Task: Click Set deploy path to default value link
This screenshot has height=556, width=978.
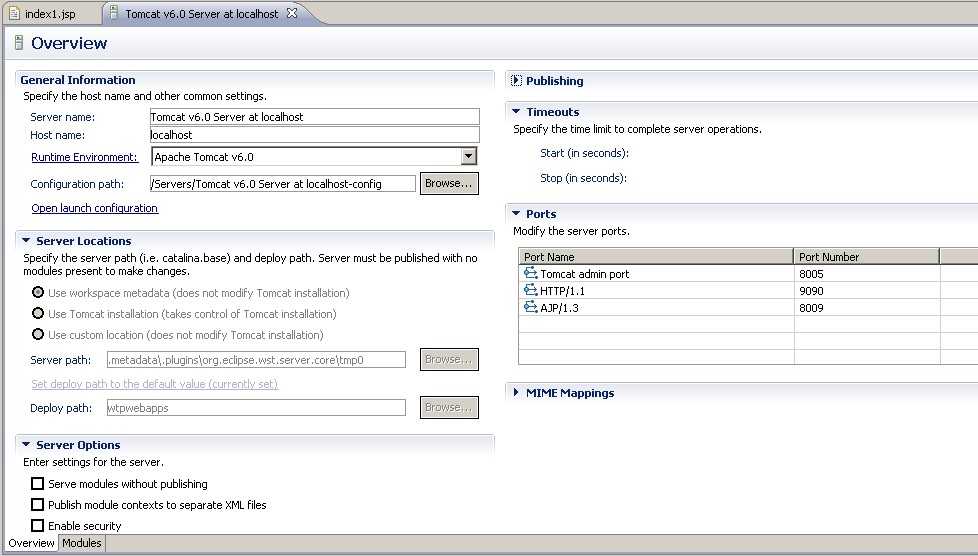Action: (155, 384)
